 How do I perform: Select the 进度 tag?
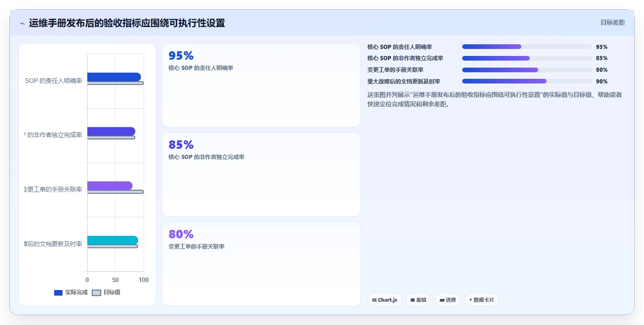[x=448, y=300]
